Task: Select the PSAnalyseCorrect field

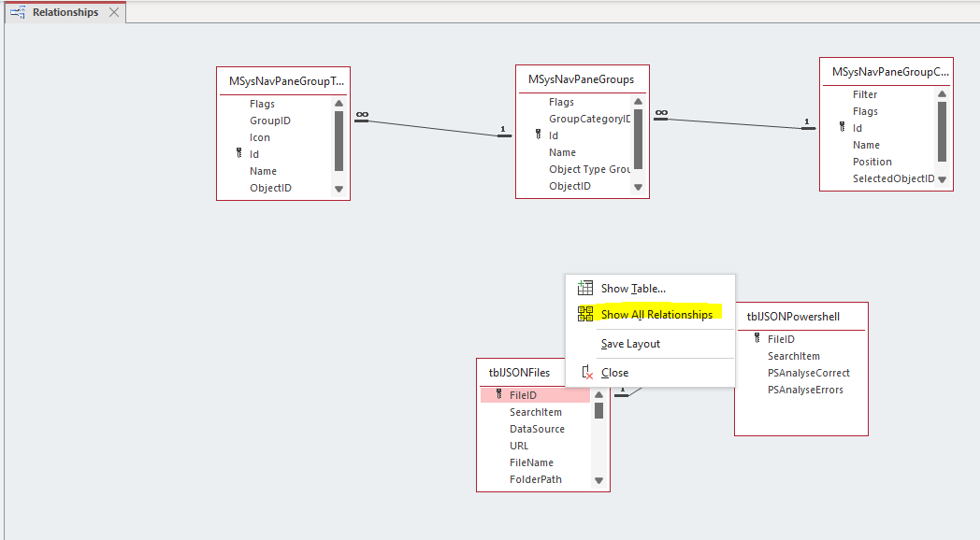Action: tap(809, 373)
